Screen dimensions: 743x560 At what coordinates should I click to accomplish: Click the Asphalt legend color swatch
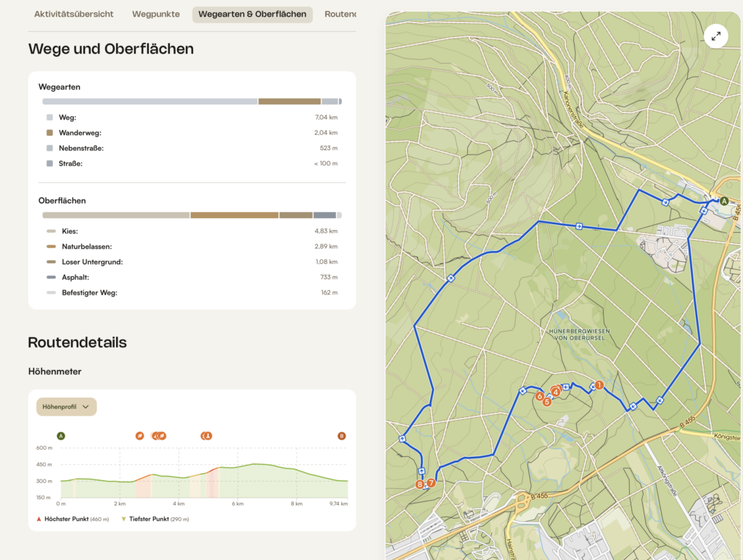pos(51,277)
